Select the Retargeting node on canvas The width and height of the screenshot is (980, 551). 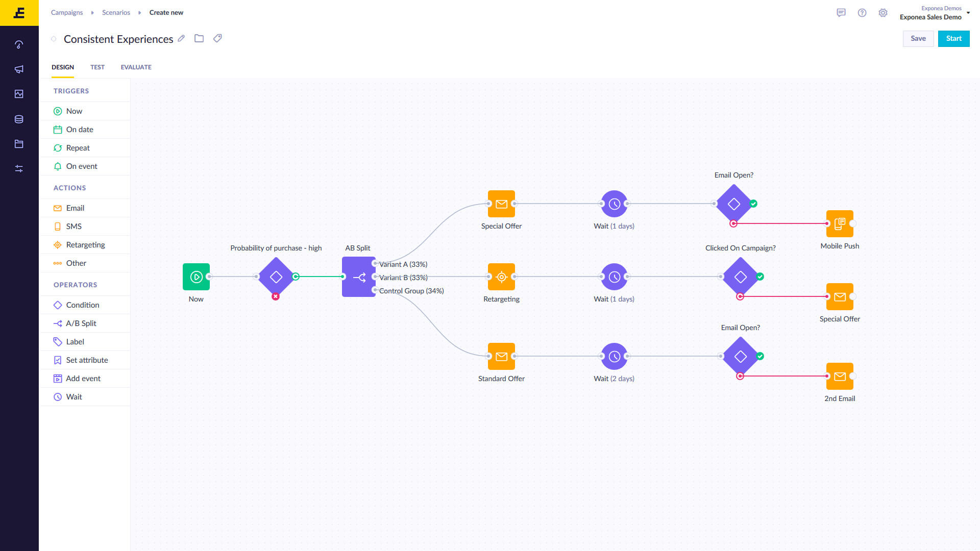coord(501,277)
